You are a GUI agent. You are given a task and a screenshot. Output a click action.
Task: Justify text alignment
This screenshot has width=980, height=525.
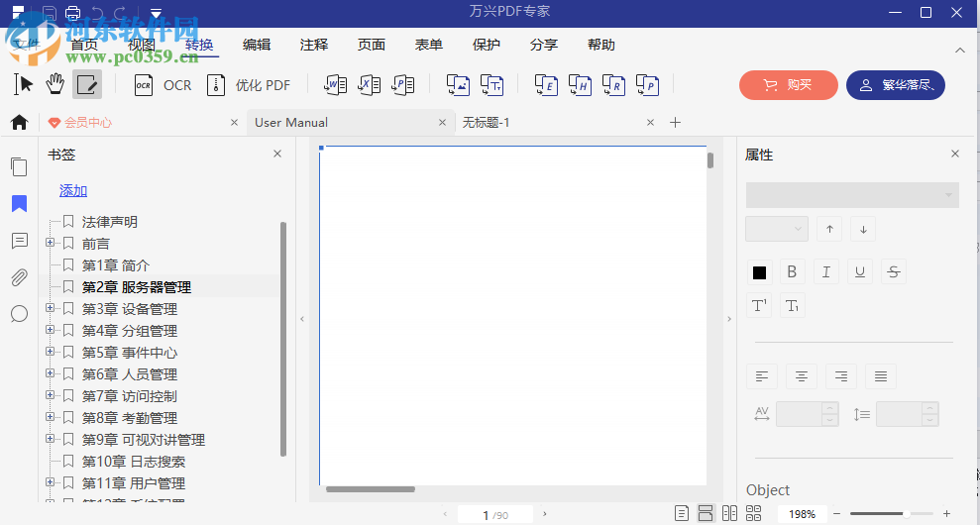pyautogui.click(x=881, y=376)
